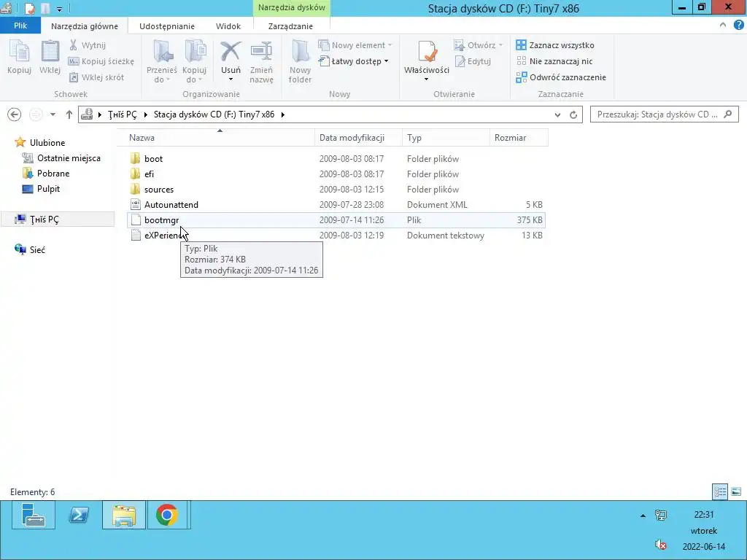Select the eXPerience text document icon
Screen dimensions: 747x560
tap(136, 236)
